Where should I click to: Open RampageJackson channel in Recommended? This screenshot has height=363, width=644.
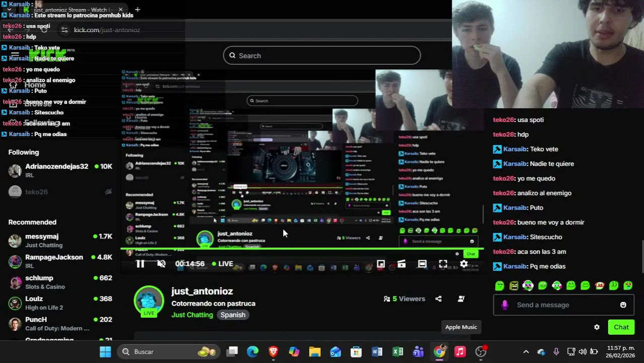click(x=60, y=261)
